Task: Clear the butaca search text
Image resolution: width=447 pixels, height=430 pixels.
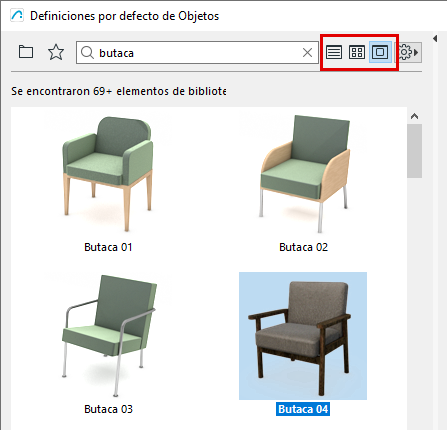Action: coord(307,52)
